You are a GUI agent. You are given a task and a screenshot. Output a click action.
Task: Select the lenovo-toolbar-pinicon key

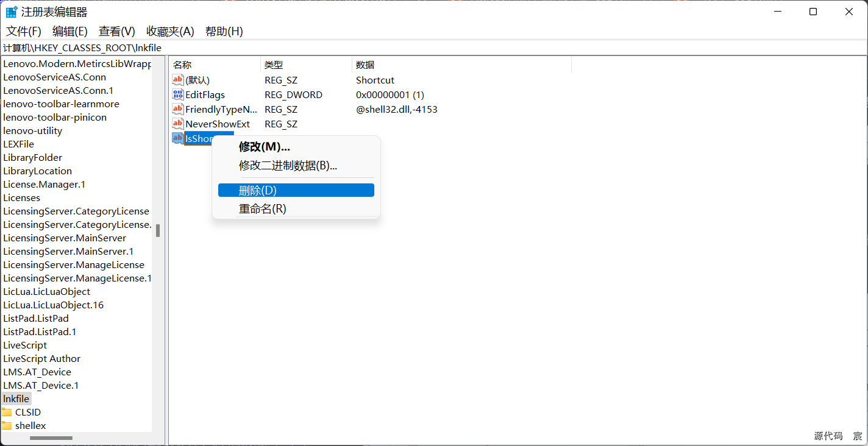tap(55, 117)
